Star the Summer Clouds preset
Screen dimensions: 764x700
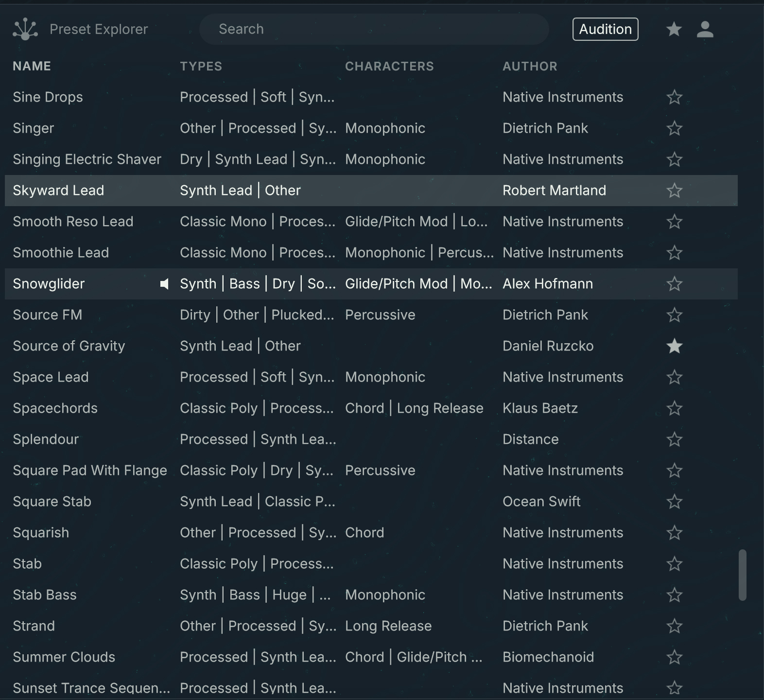(675, 657)
